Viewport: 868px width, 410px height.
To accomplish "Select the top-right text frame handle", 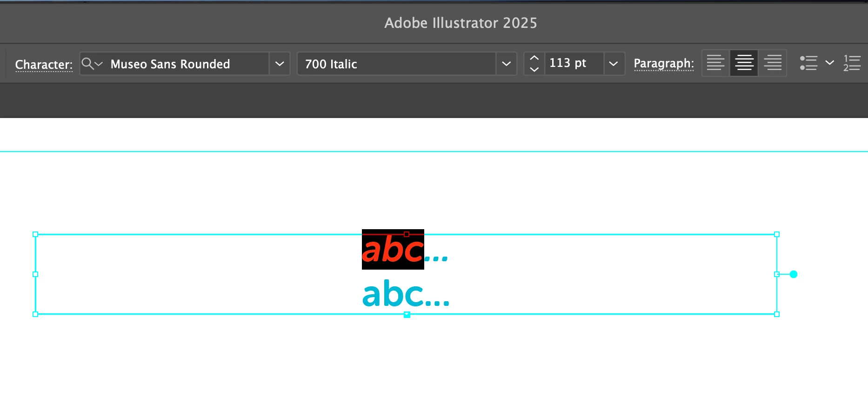I will [777, 234].
